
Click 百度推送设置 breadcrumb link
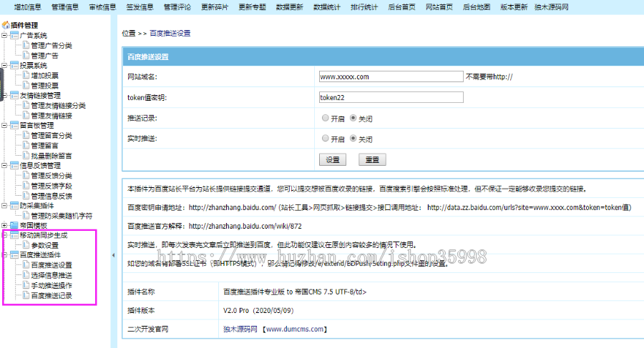[170, 34]
